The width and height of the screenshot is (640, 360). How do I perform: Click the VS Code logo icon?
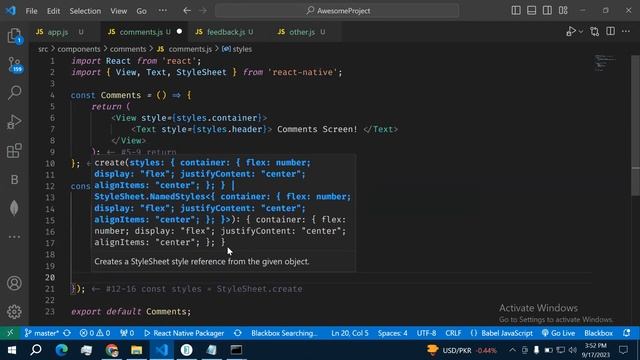coord(11,11)
